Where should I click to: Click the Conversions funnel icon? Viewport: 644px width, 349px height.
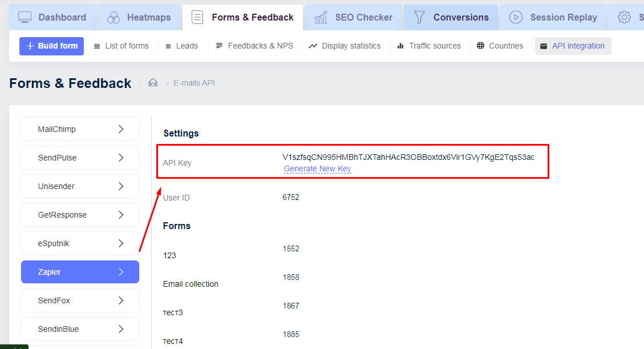coord(420,17)
